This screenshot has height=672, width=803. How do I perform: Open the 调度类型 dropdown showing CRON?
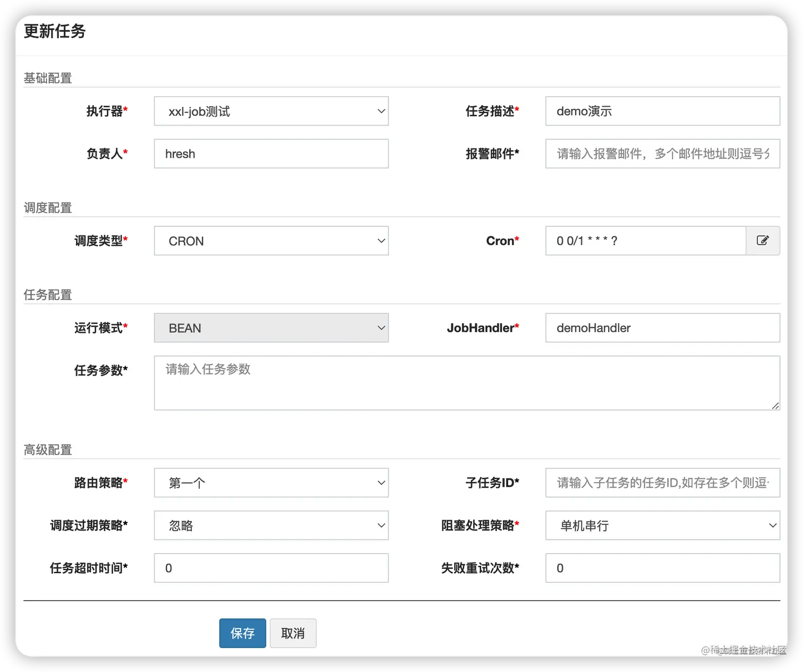(271, 241)
